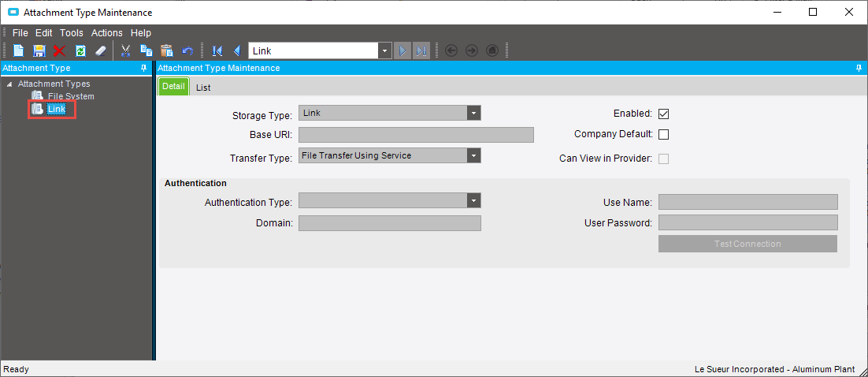Click the app icon in title bar
This screenshot has height=377, width=868.
pos(14,12)
